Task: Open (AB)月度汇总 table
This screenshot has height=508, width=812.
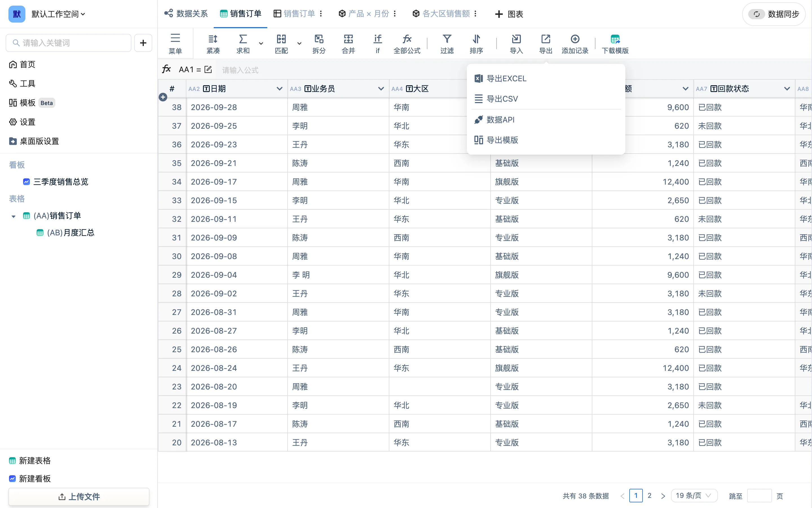Action: (x=65, y=233)
